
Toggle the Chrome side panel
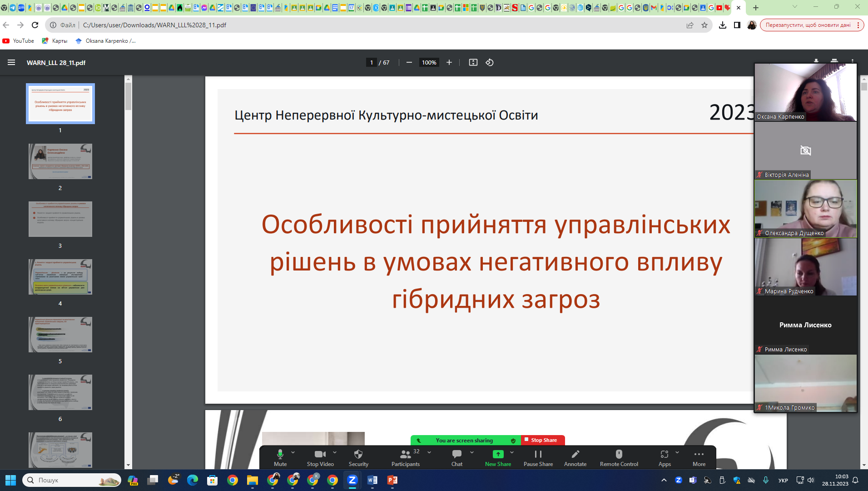click(737, 25)
